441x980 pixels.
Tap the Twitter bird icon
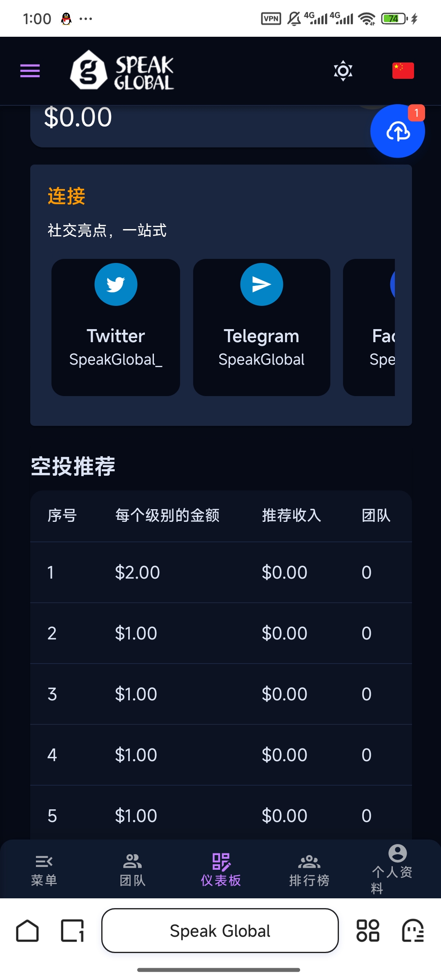(116, 285)
